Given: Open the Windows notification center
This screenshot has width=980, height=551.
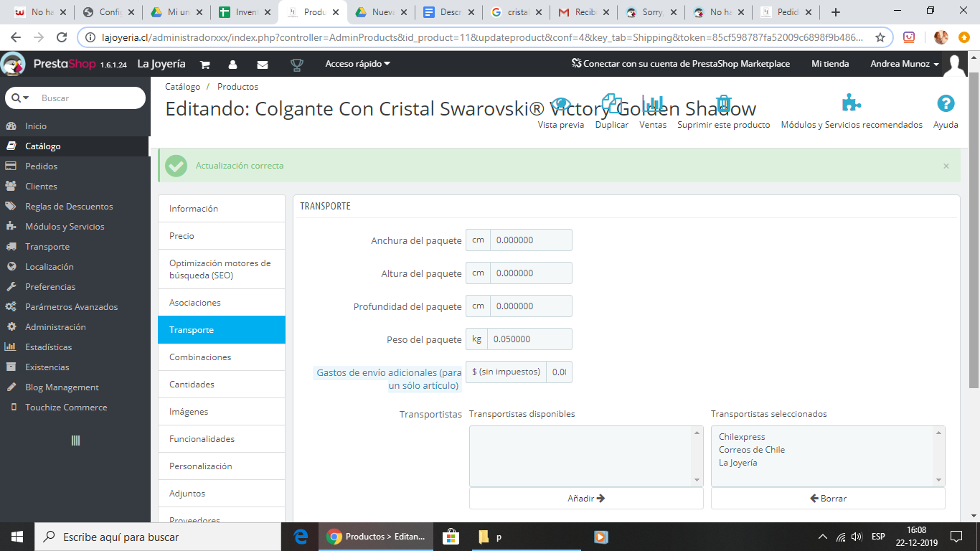Looking at the screenshot, I should coord(956,537).
